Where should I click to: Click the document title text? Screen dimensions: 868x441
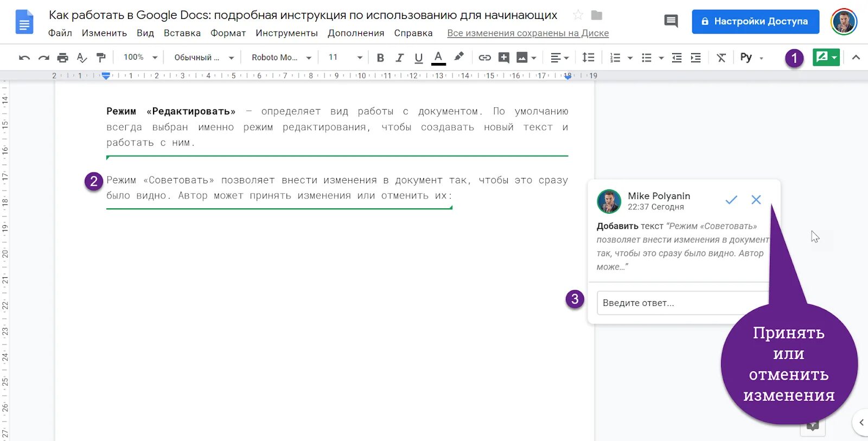(x=303, y=15)
